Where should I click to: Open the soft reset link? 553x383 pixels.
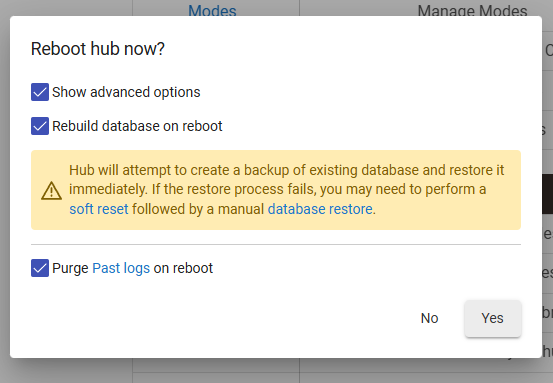99,209
